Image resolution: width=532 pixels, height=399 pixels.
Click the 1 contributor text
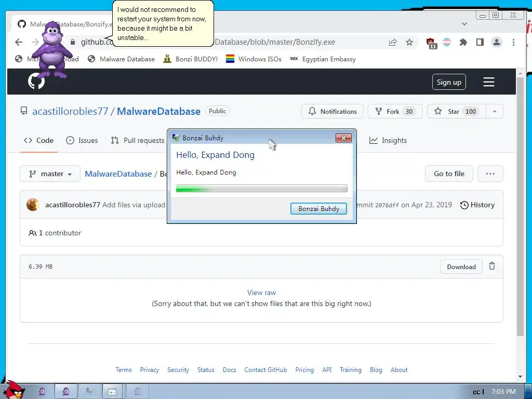(x=55, y=233)
